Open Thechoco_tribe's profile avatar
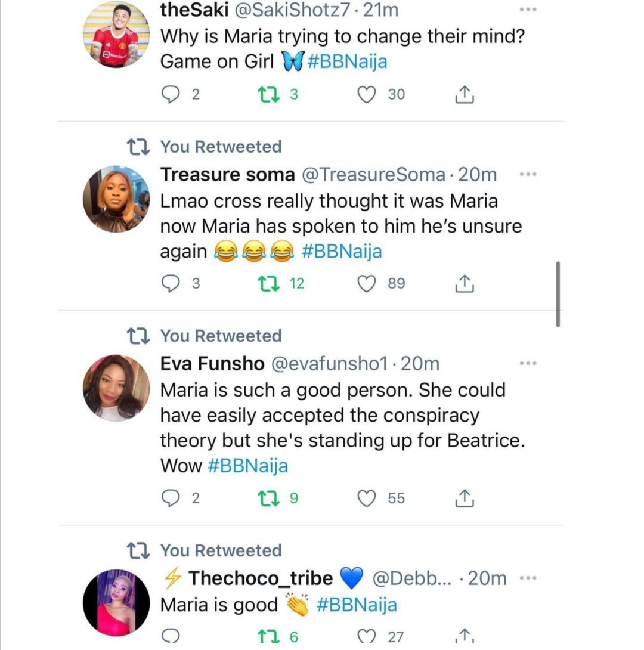 tap(116, 602)
